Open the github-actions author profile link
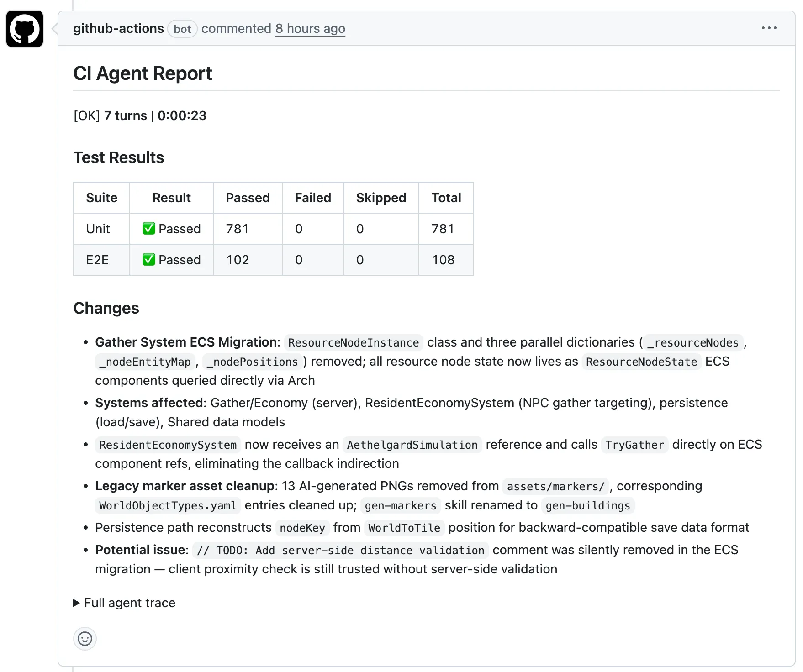The height and width of the screenshot is (672, 803). (x=118, y=28)
